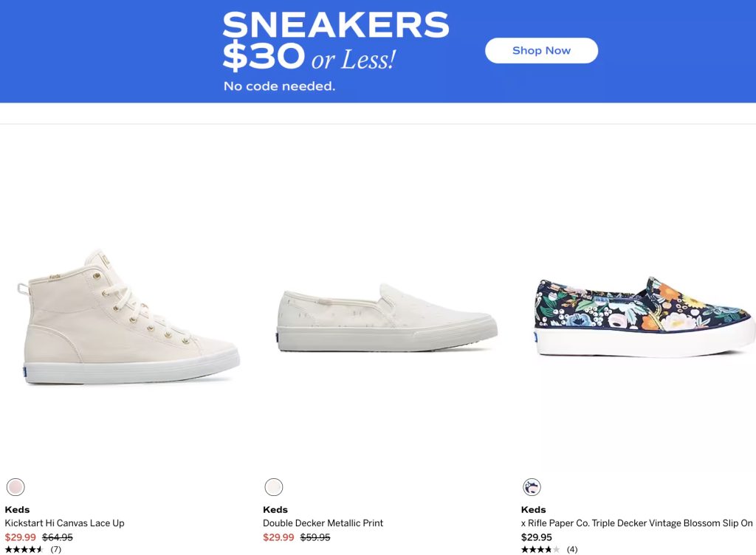Click the $29.95 price on Triple Decker
The height and width of the screenshot is (555, 756).
coord(536,537)
